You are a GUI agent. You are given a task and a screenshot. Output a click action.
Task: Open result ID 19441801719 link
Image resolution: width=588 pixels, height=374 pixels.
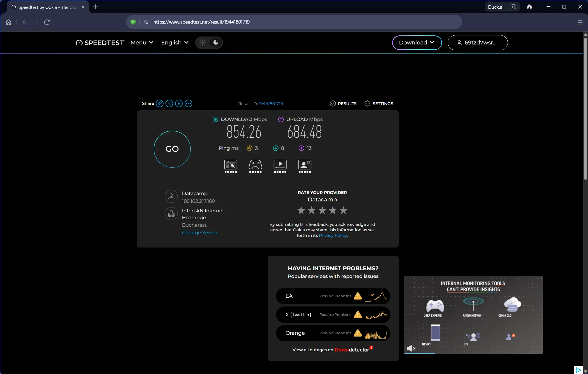click(271, 103)
